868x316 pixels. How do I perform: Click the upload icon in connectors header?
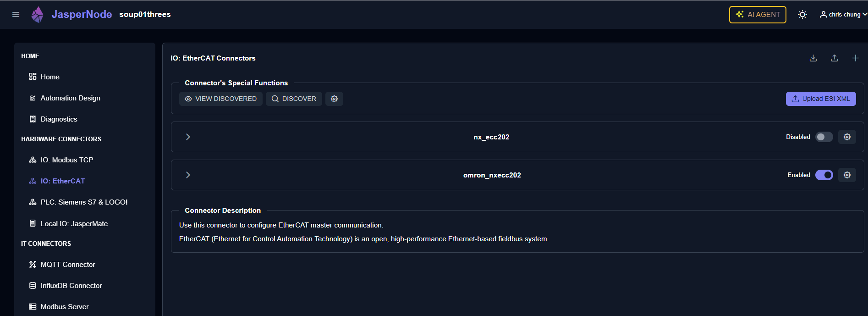[834, 58]
